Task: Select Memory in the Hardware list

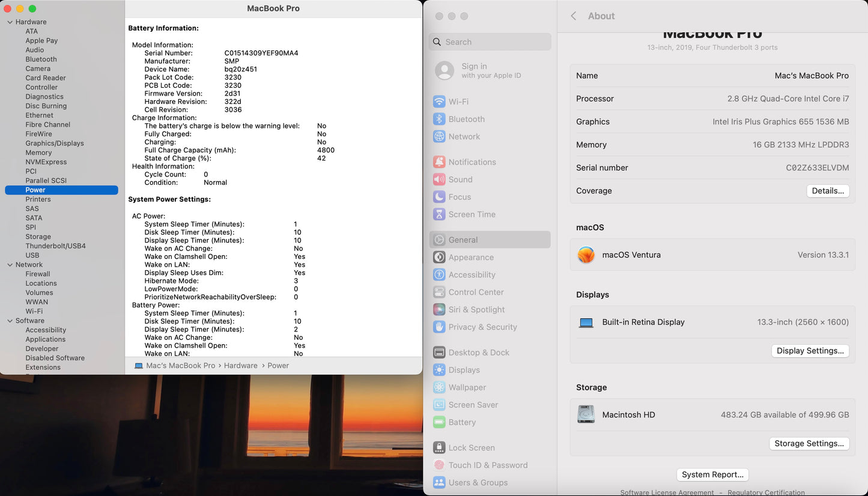Action: pos(38,153)
